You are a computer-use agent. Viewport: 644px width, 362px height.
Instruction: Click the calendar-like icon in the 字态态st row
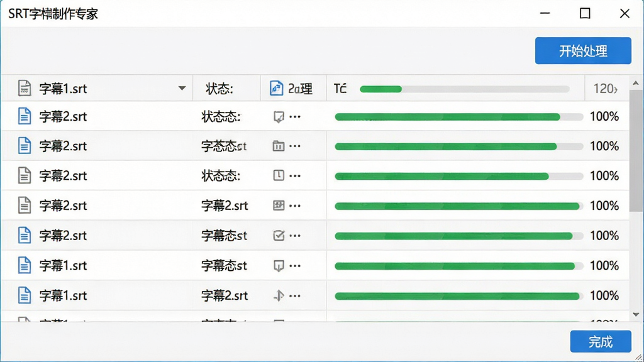click(279, 146)
